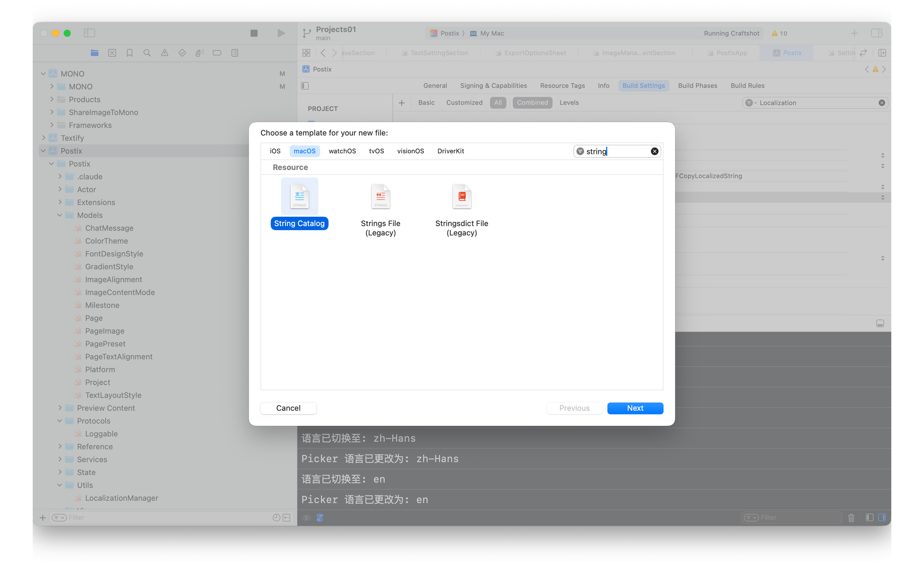Image resolution: width=924 pixels, height=569 pixels.
Task: Toggle the right inspector panel icon
Action: [x=876, y=33]
